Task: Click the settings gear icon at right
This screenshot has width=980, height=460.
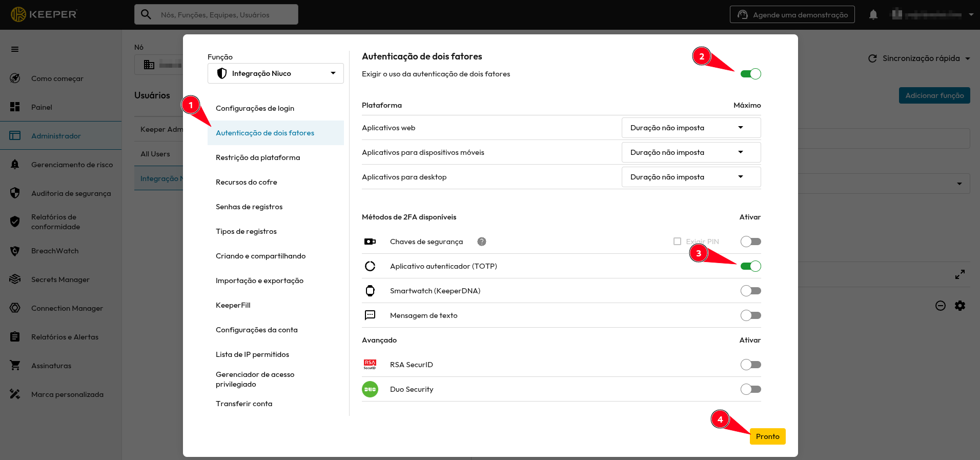Action: [x=960, y=306]
